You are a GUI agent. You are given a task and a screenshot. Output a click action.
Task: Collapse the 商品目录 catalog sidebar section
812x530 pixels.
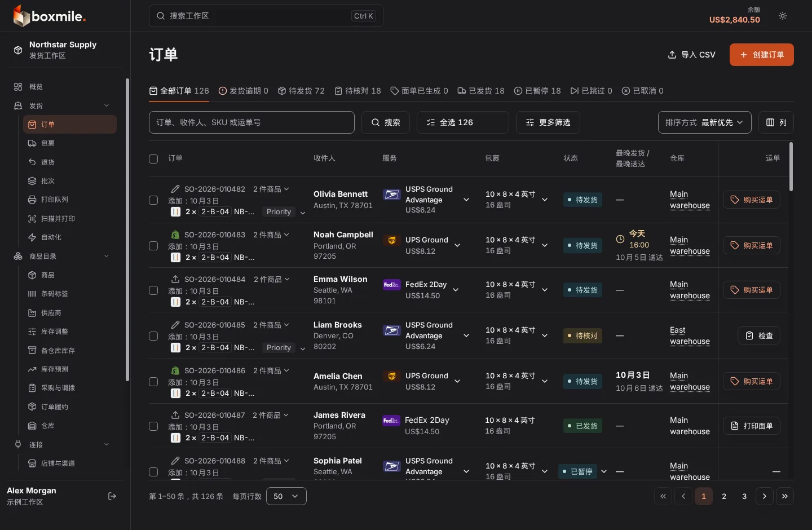click(x=107, y=257)
